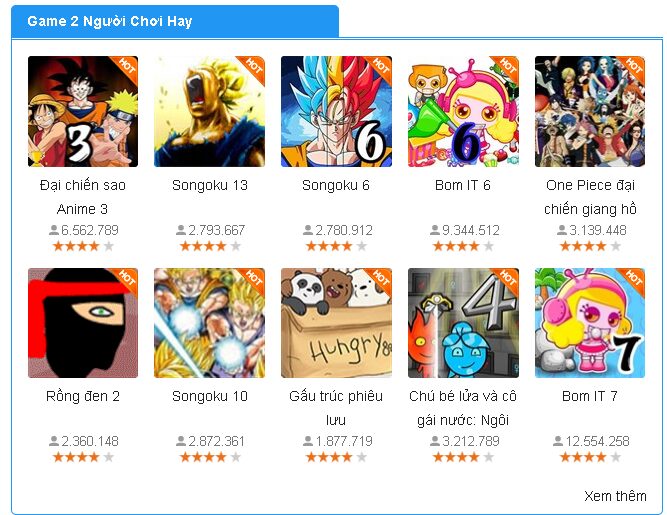667x515 pixels.
Task: Click the Songoku 6 title link
Action: click(336, 185)
